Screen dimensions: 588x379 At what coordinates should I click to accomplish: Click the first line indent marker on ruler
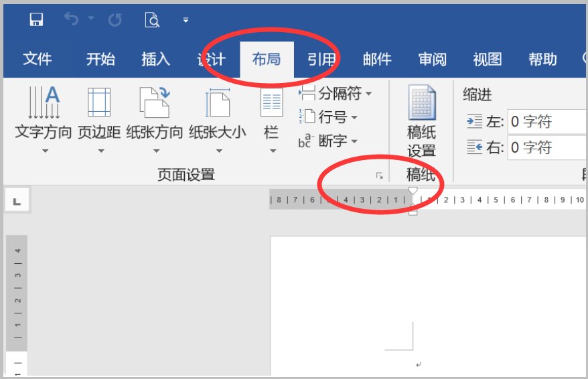tap(413, 190)
